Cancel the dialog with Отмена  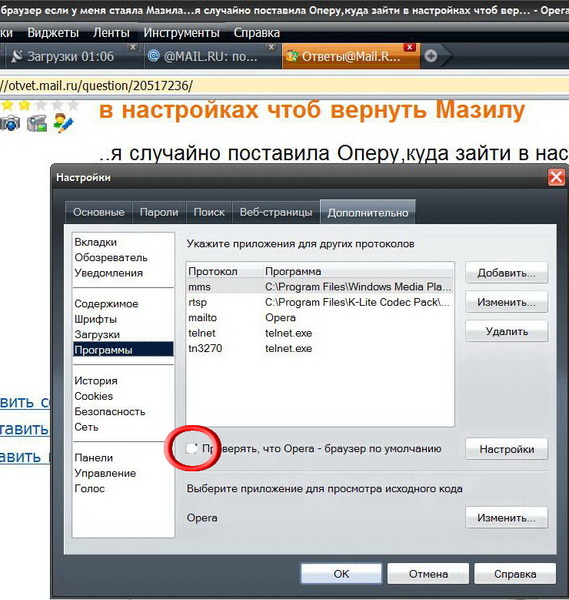(x=428, y=574)
